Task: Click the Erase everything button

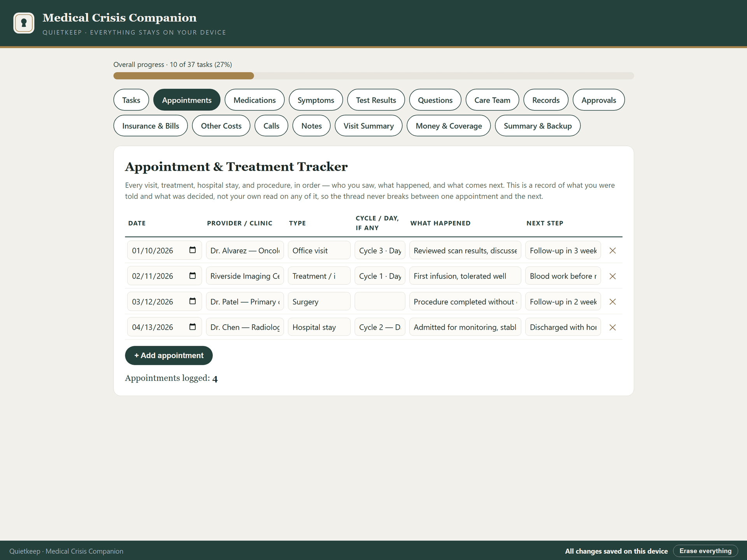Action: [705, 551]
